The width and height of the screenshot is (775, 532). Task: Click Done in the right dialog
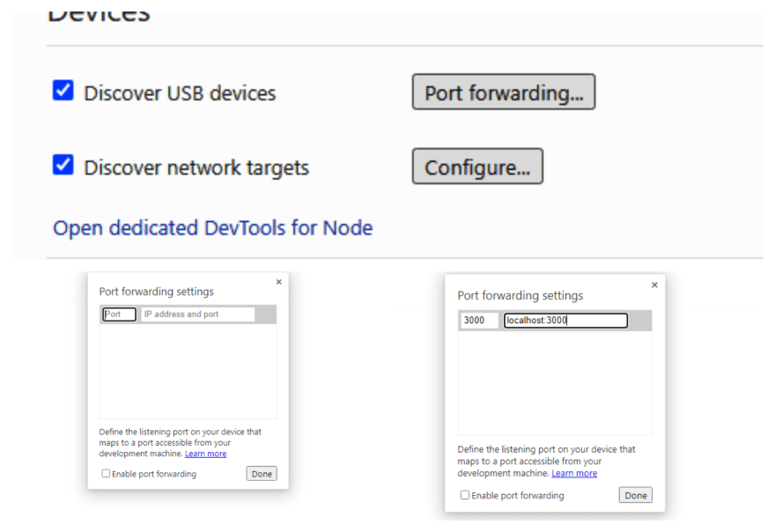click(636, 495)
